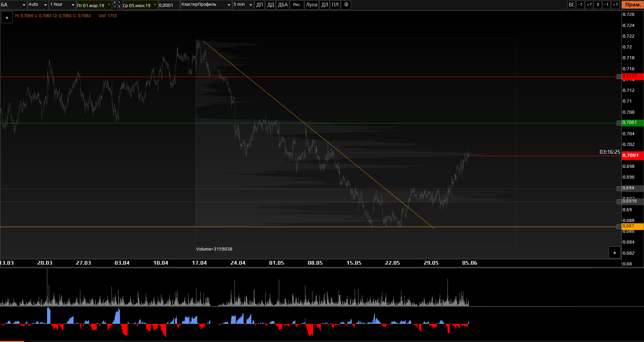Remove the red 0,7147 level line
This screenshot has width=644, height=342.
coord(619,77)
